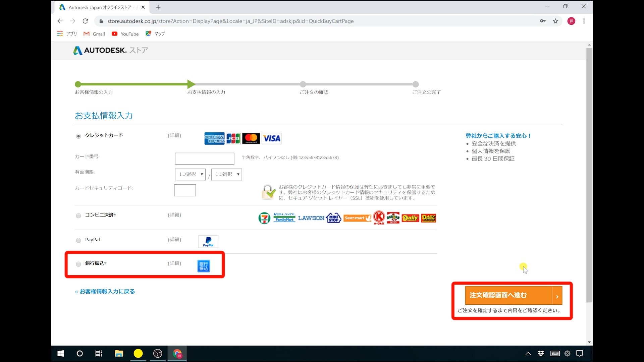Open the YouTube bookmark
Viewport: 644px width, 362px height.
125,34
